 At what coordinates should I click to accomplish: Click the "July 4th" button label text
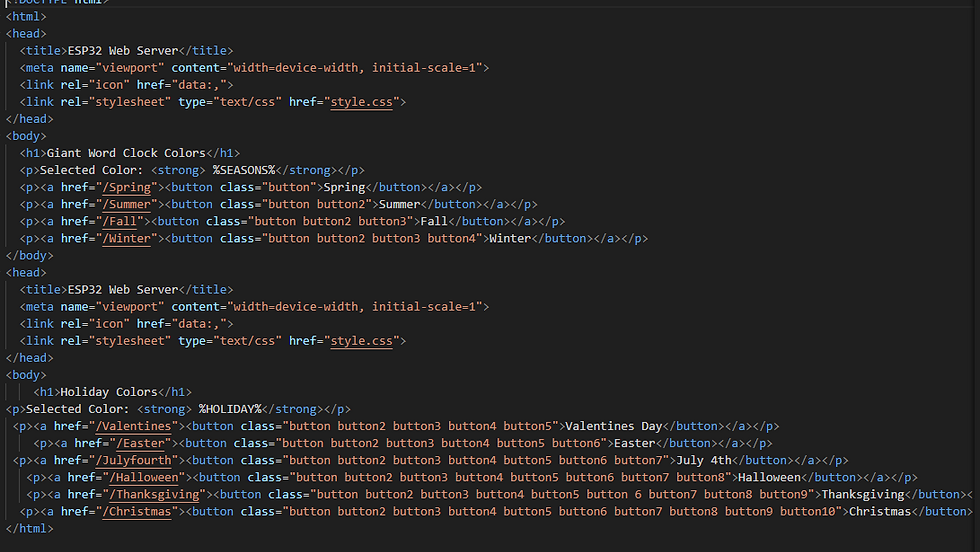click(704, 460)
